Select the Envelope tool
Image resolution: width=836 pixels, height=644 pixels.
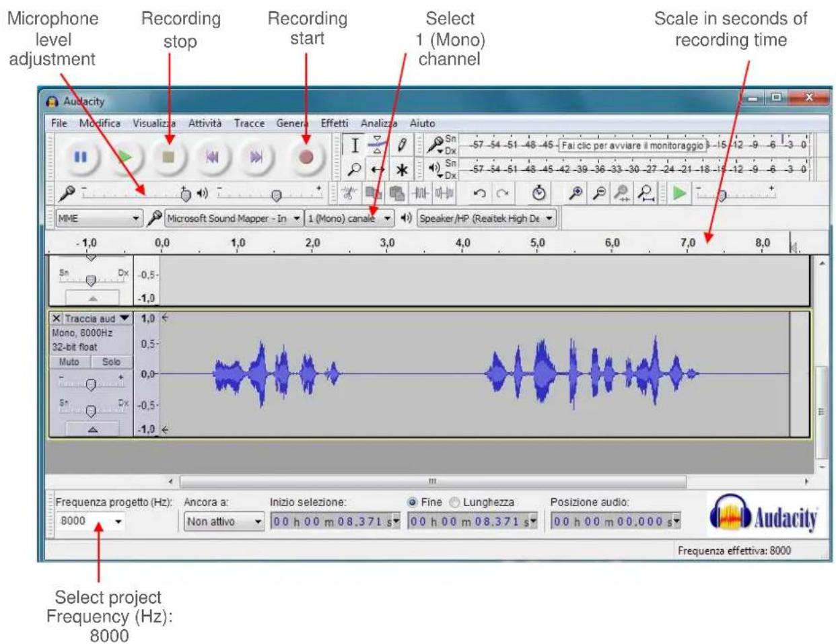tap(378, 145)
